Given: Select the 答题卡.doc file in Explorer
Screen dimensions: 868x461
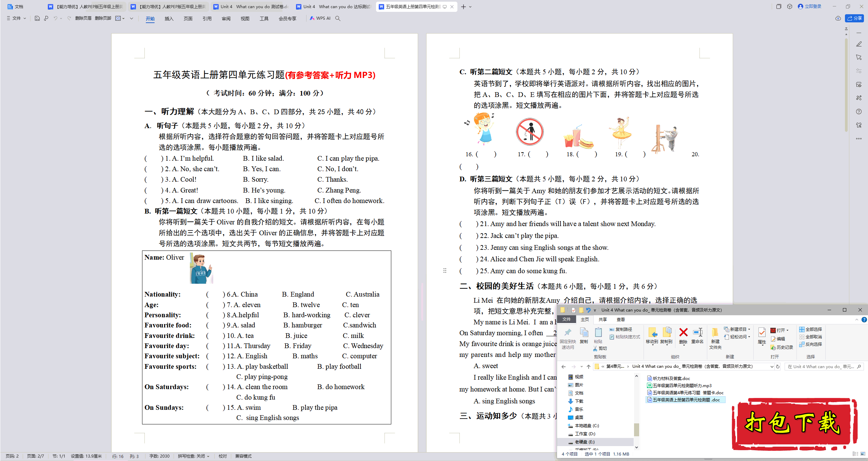Looking at the screenshot, I should click(685, 393).
